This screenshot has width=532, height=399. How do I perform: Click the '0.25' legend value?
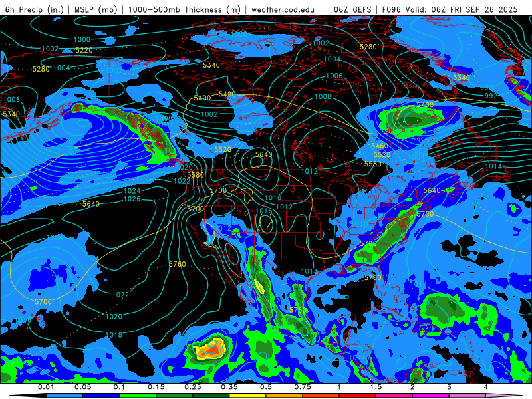[x=193, y=387]
